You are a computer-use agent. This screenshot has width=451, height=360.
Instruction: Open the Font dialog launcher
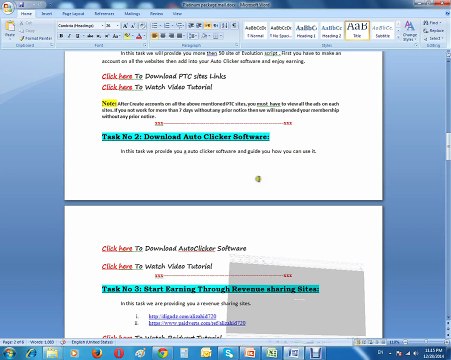point(145,45)
